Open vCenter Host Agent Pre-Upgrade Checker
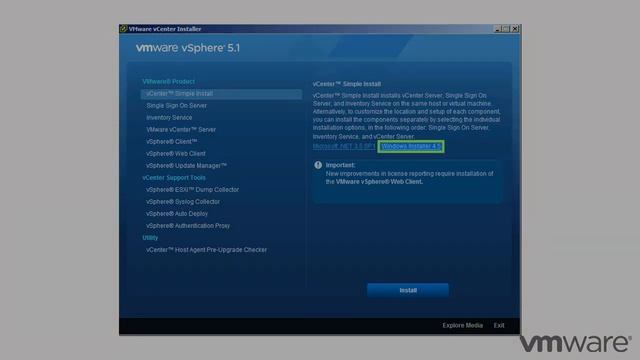 pyautogui.click(x=207, y=250)
